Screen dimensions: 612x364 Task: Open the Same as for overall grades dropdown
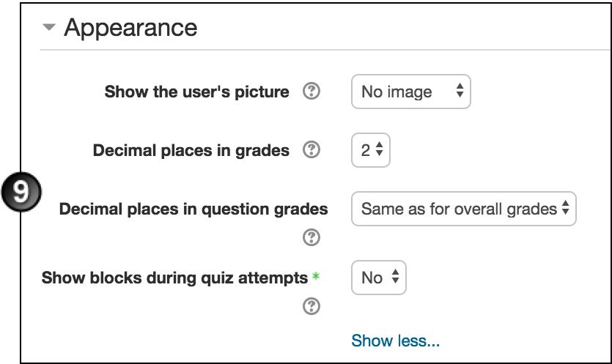[x=464, y=209]
